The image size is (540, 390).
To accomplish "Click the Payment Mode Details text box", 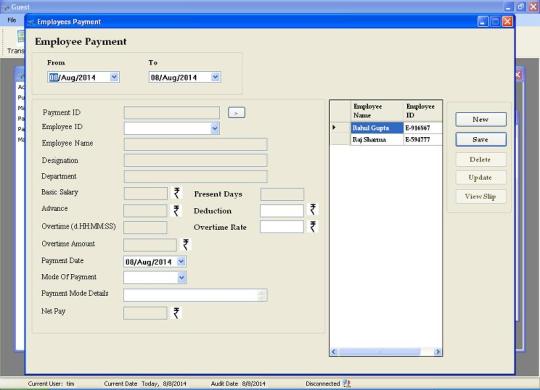I will [x=195, y=295].
